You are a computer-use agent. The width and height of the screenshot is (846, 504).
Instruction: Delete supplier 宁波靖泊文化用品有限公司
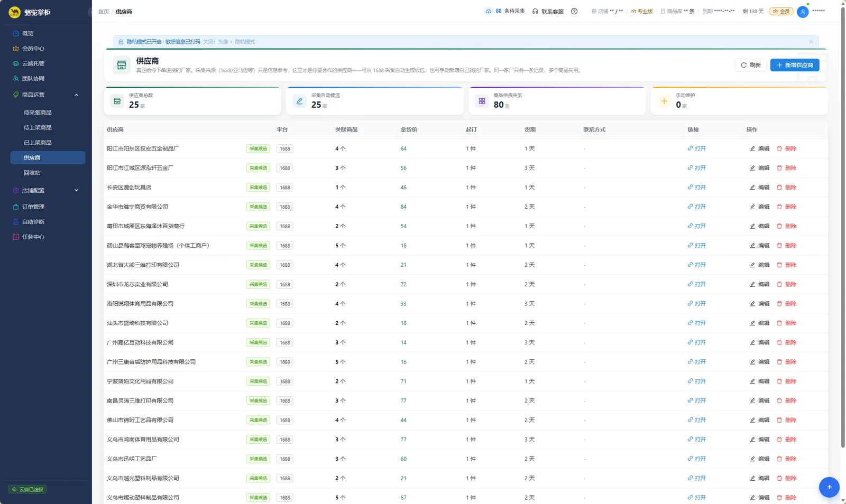coord(787,381)
